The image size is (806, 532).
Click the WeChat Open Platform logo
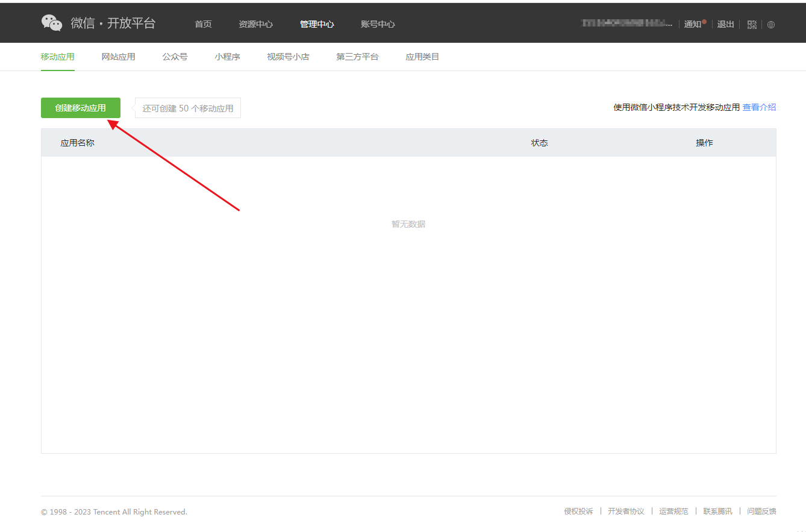pos(98,23)
